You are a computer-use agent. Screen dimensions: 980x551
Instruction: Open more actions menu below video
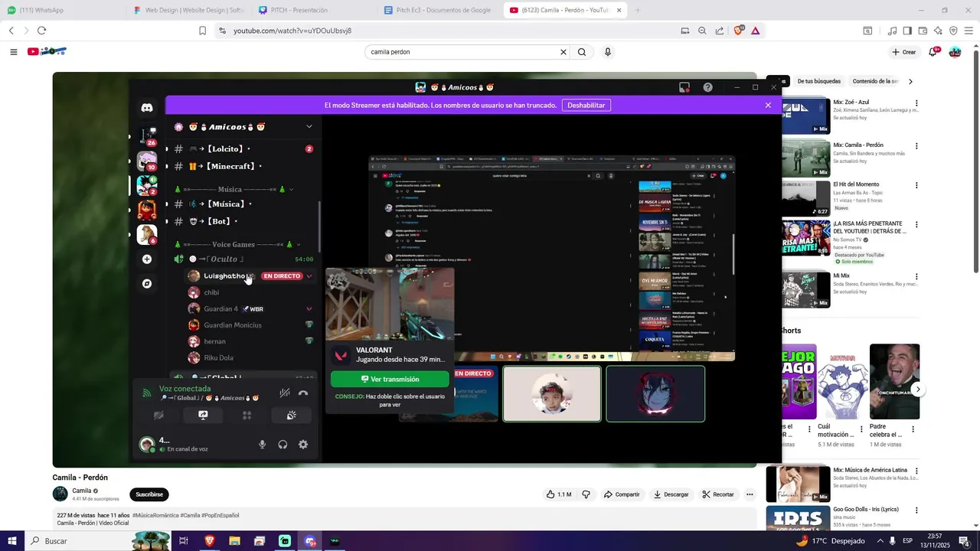750,494
